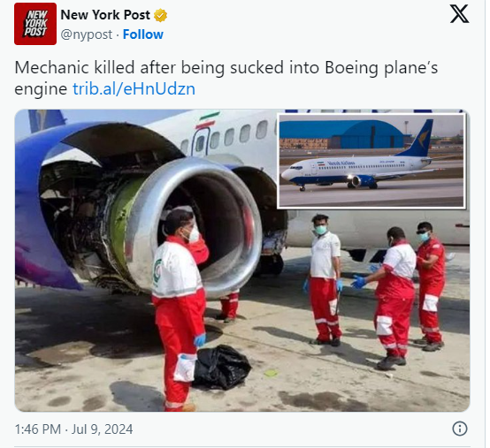Screen dimensions: 490x448
Task: Click the black bag on the tarmac
Action: point(221,367)
